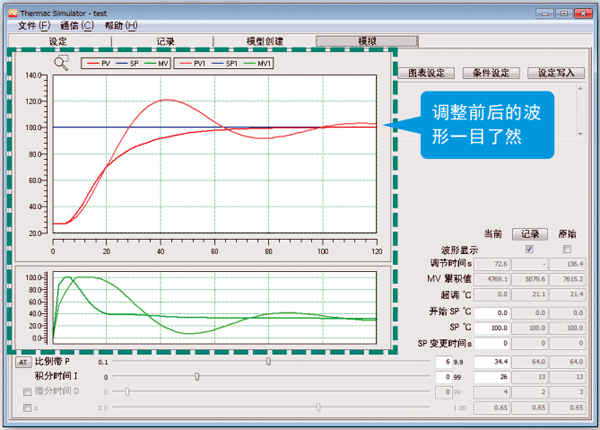This screenshot has width=600, height=430.
Task: Click the PV legend entry
Action: click(x=99, y=63)
